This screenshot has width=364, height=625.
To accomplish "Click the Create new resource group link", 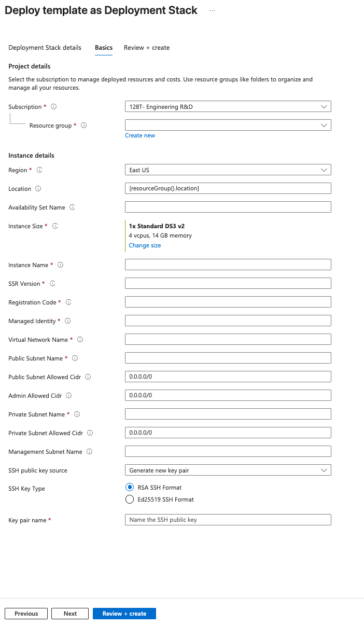I will pyautogui.click(x=140, y=135).
